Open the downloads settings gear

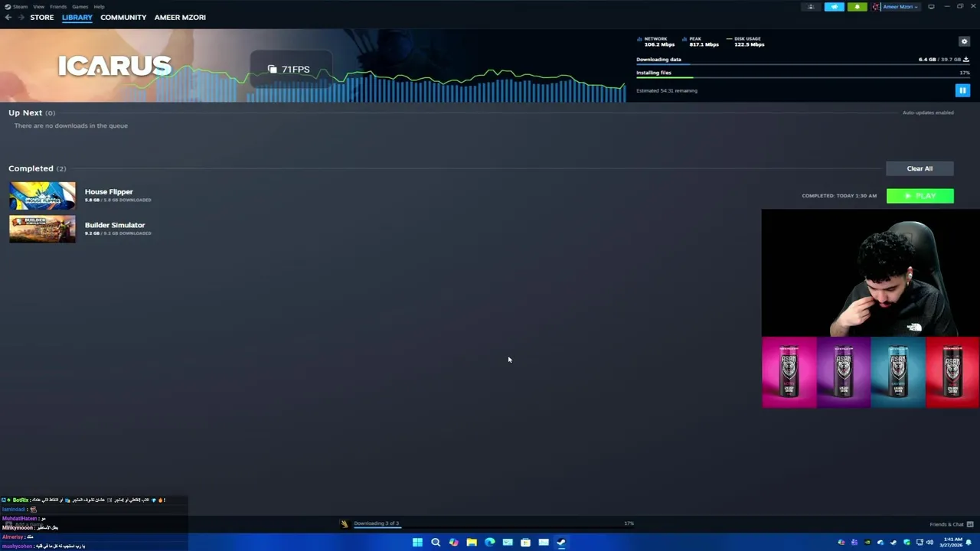[x=964, y=41]
